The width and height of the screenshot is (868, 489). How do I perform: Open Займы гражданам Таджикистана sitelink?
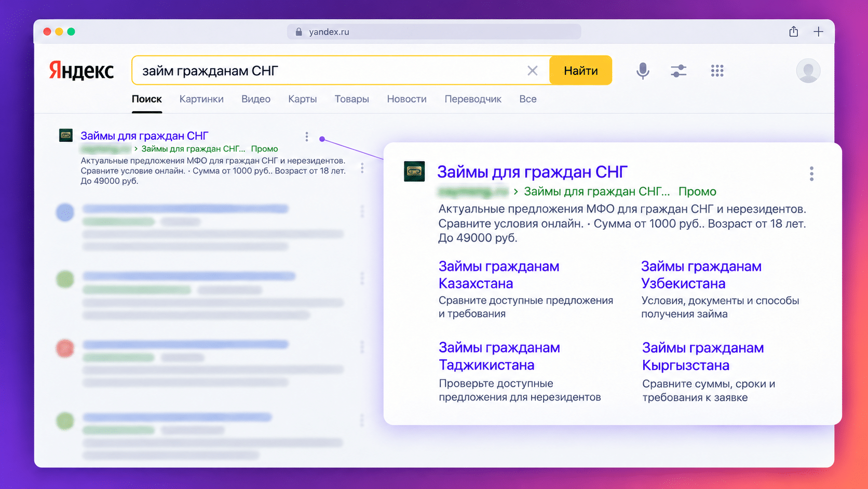(499, 356)
